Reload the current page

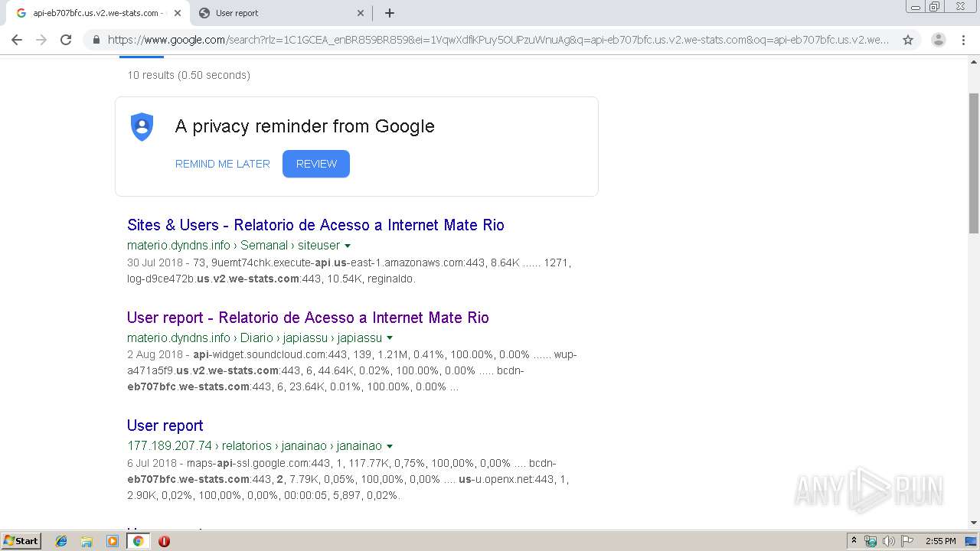coord(66,40)
